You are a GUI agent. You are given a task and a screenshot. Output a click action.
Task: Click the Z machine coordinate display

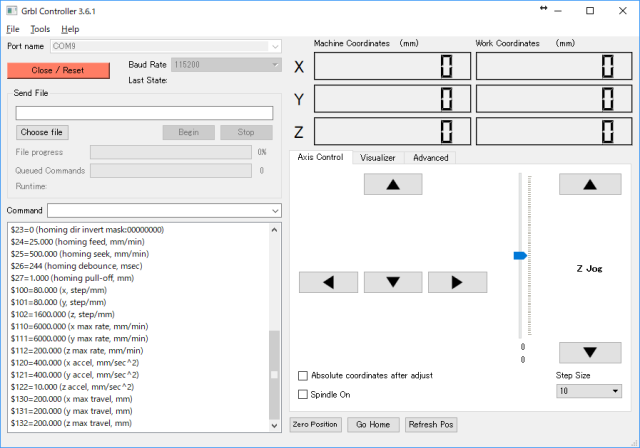pyautogui.click(x=392, y=131)
